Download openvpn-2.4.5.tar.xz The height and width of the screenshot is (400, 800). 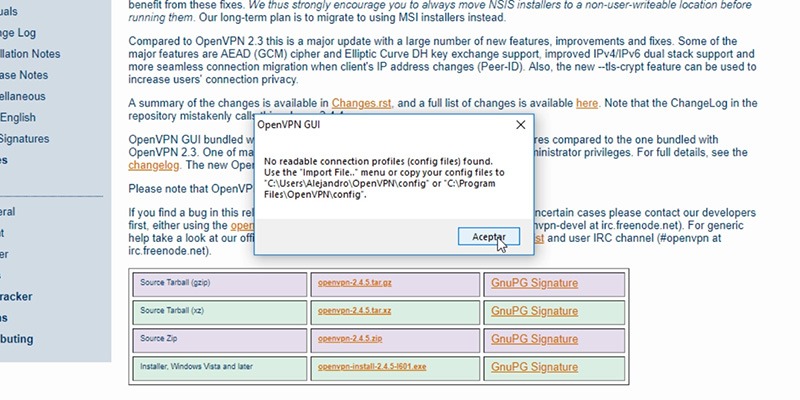355,310
